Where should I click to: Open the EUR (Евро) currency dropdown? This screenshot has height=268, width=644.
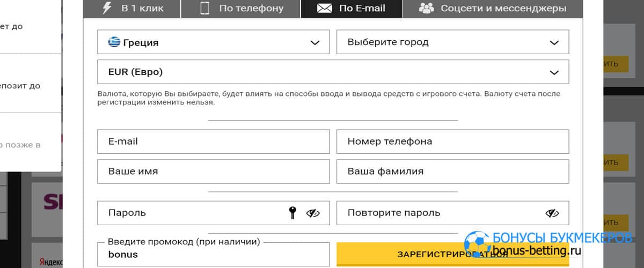click(333, 72)
